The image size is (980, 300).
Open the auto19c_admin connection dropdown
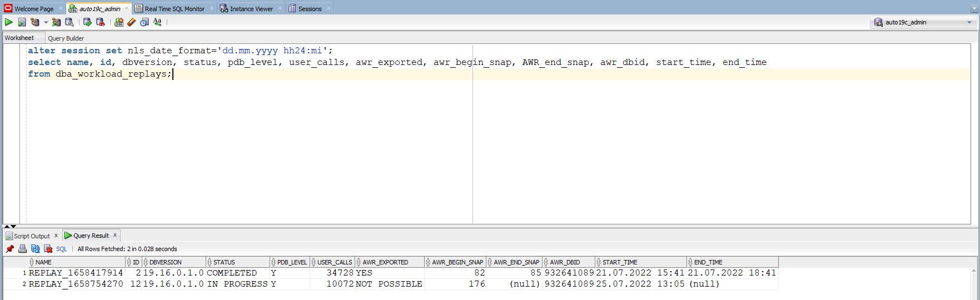(x=970, y=22)
